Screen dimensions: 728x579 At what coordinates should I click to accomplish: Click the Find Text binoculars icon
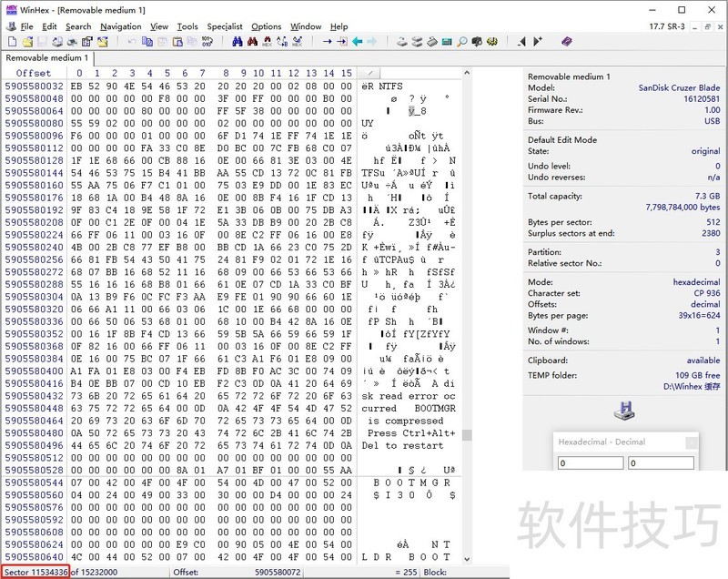(238, 42)
